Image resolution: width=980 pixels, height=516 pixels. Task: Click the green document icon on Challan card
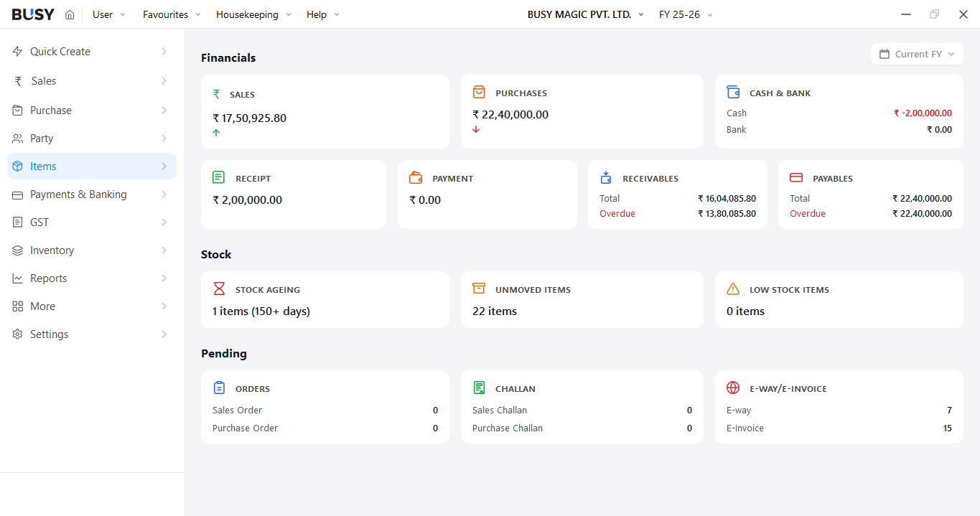(x=479, y=388)
